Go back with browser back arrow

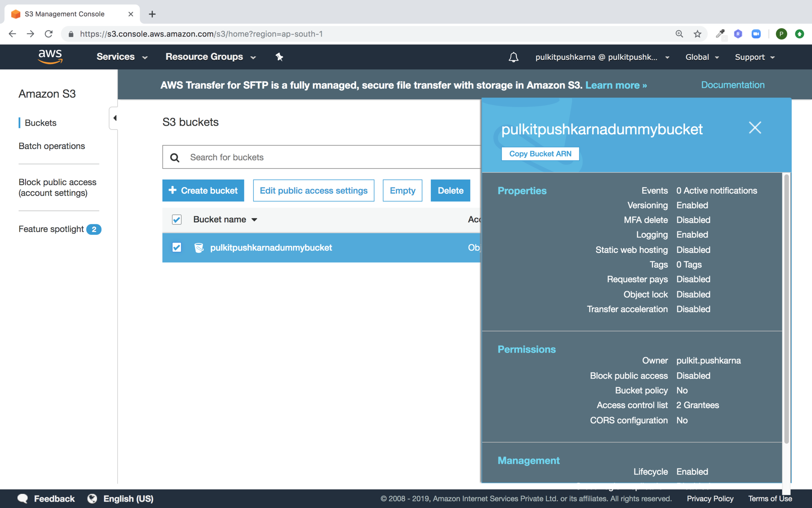point(12,34)
